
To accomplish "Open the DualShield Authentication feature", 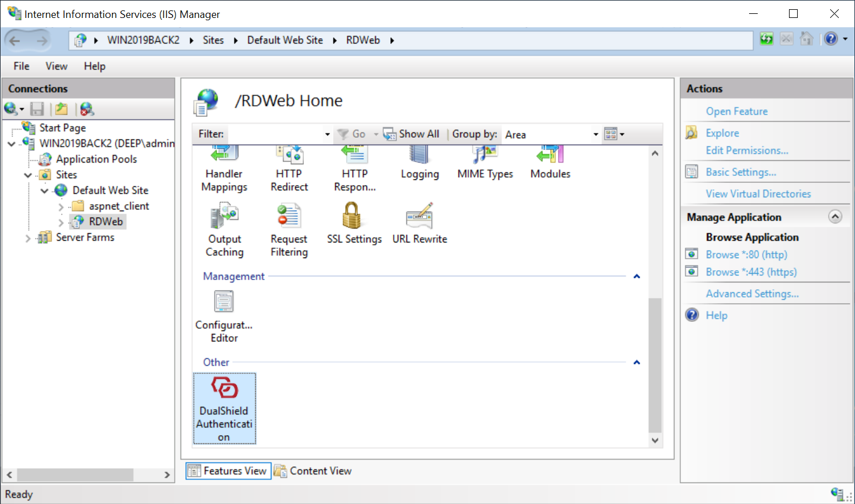I will (224, 408).
